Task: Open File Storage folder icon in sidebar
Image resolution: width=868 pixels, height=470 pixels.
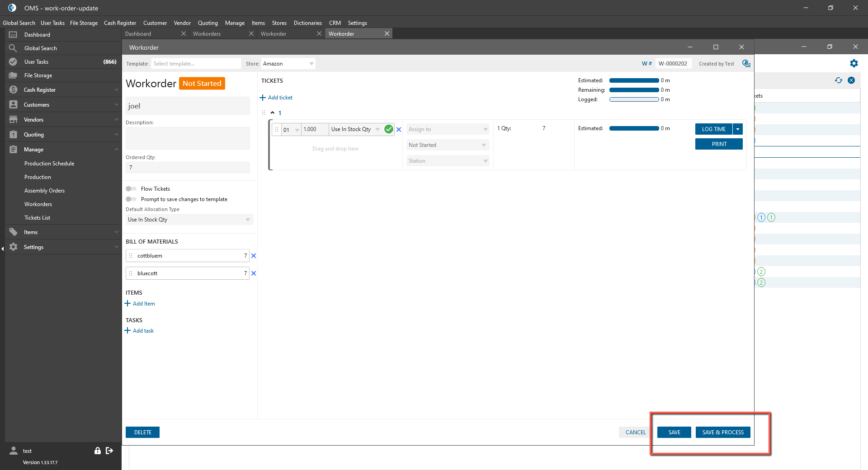Action: pyautogui.click(x=13, y=75)
